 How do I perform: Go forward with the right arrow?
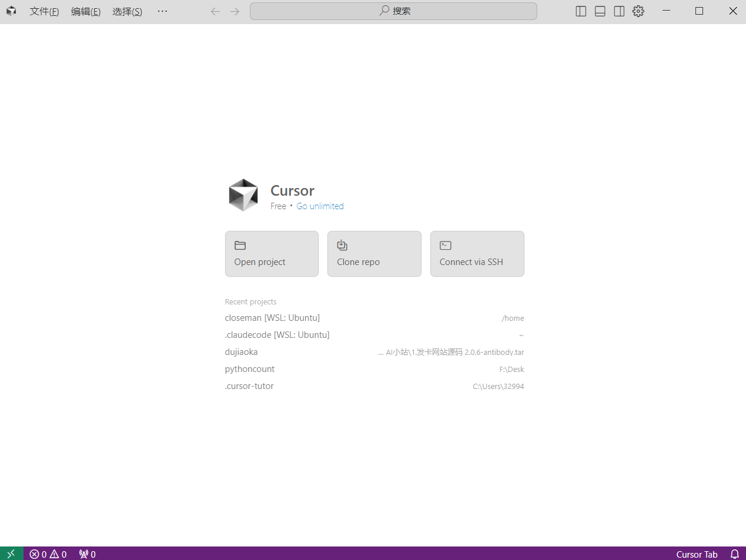click(x=235, y=11)
